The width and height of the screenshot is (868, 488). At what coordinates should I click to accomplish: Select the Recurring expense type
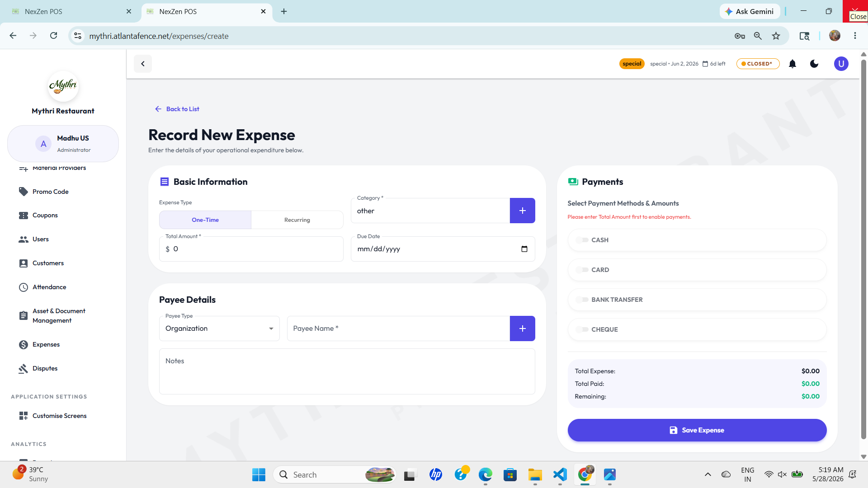(297, 220)
